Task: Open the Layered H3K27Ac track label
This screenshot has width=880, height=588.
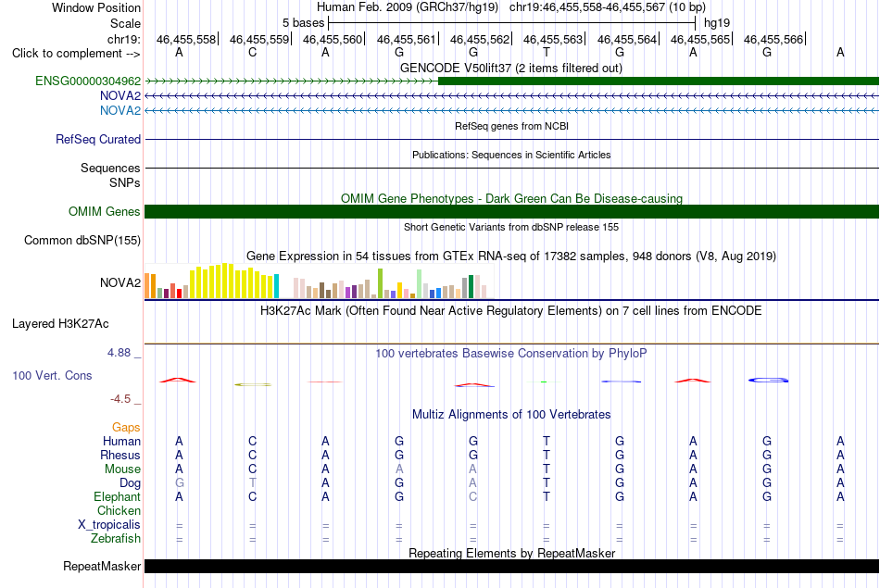Action: (x=60, y=324)
